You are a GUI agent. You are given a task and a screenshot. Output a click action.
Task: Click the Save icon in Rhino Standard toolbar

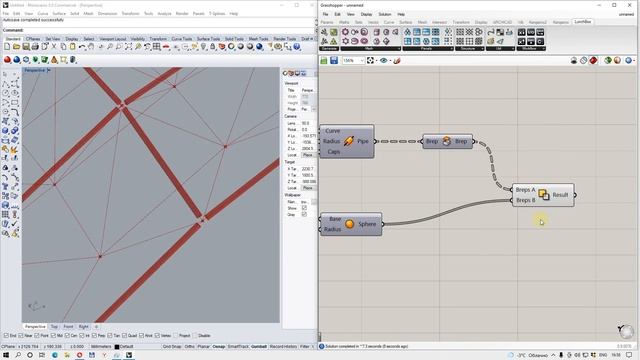26,47
